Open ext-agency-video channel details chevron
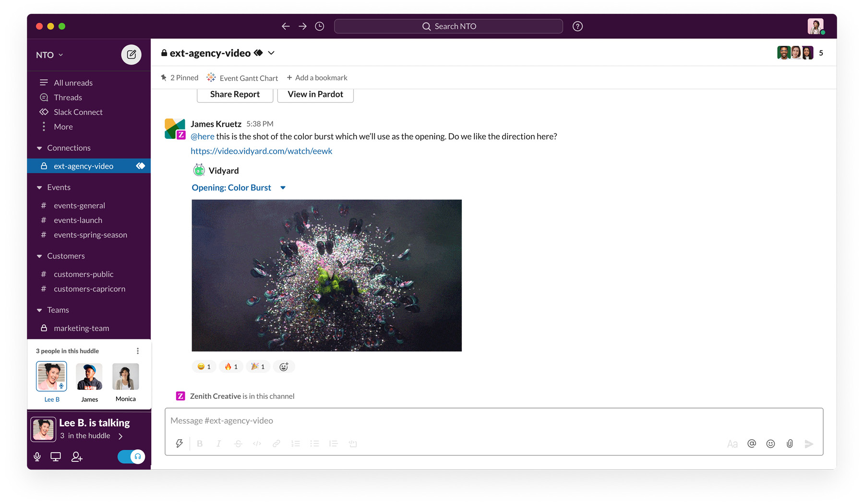This screenshot has width=864, height=504. (271, 53)
